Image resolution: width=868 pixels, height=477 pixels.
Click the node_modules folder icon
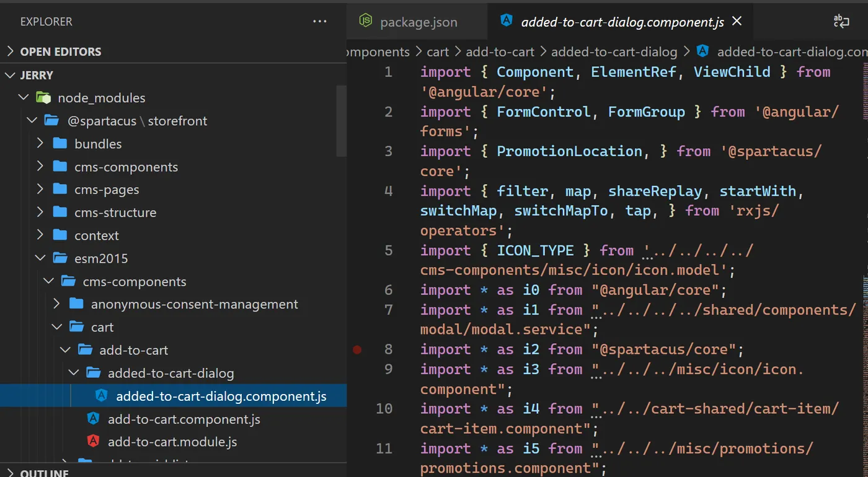tap(43, 97)
